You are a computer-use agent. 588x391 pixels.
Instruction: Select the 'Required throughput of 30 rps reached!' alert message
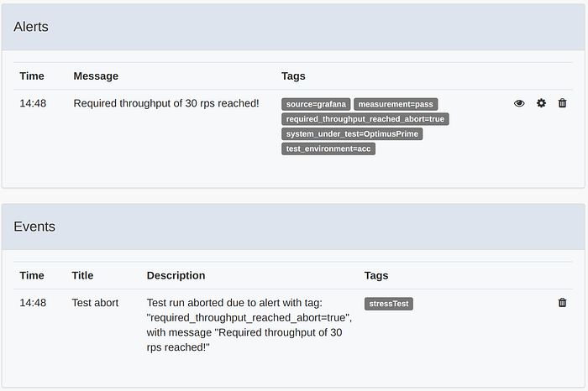(166, 103)
